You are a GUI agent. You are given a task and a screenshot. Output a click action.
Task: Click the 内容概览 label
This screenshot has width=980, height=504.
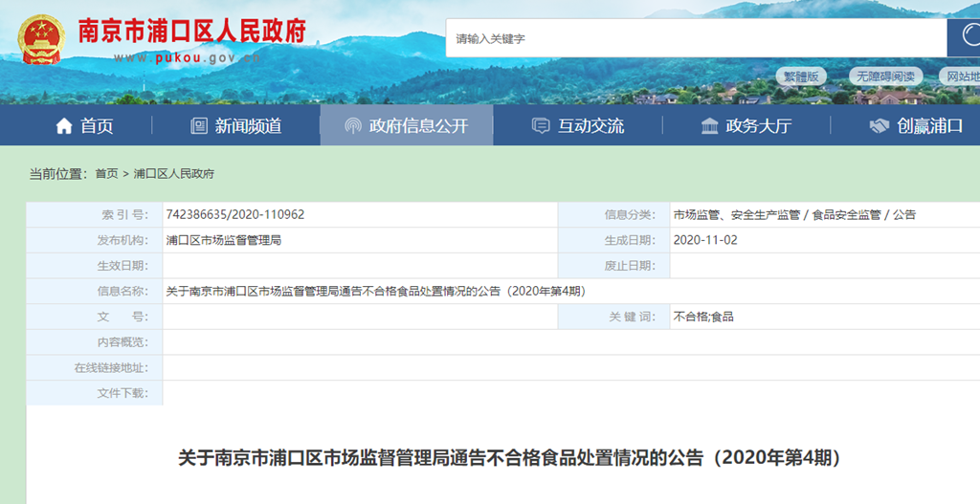[122, 342]
